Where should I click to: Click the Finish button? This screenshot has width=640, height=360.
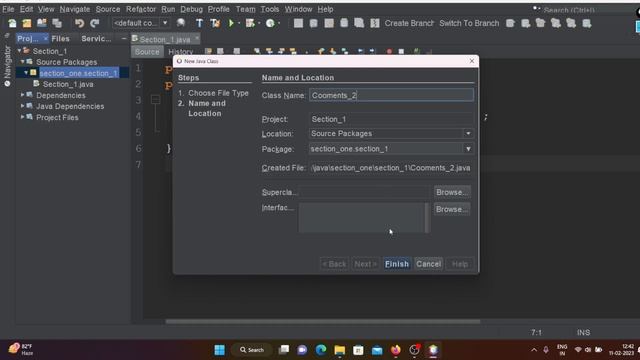coord(397,264)
